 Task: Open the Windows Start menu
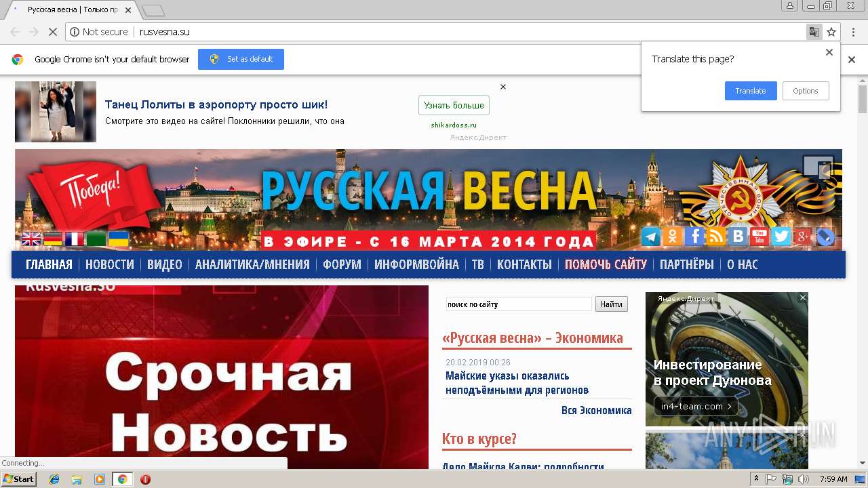click(x=19, y=479)
